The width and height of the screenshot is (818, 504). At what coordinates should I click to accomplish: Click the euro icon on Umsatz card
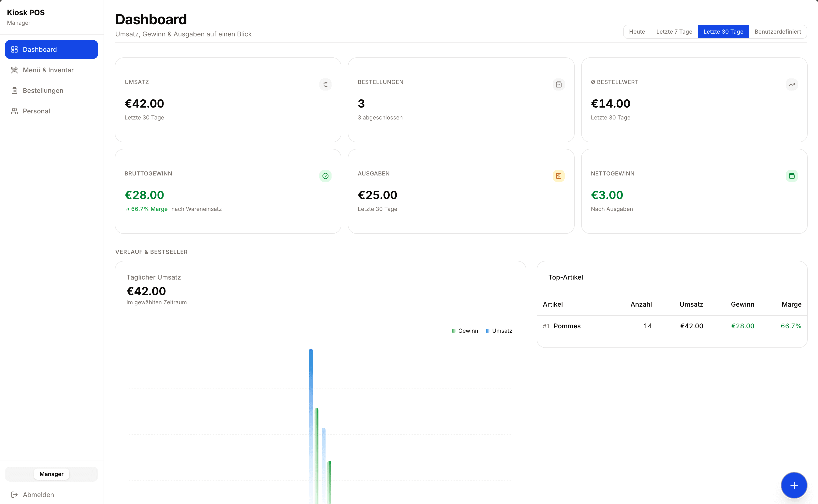point(325,84)
